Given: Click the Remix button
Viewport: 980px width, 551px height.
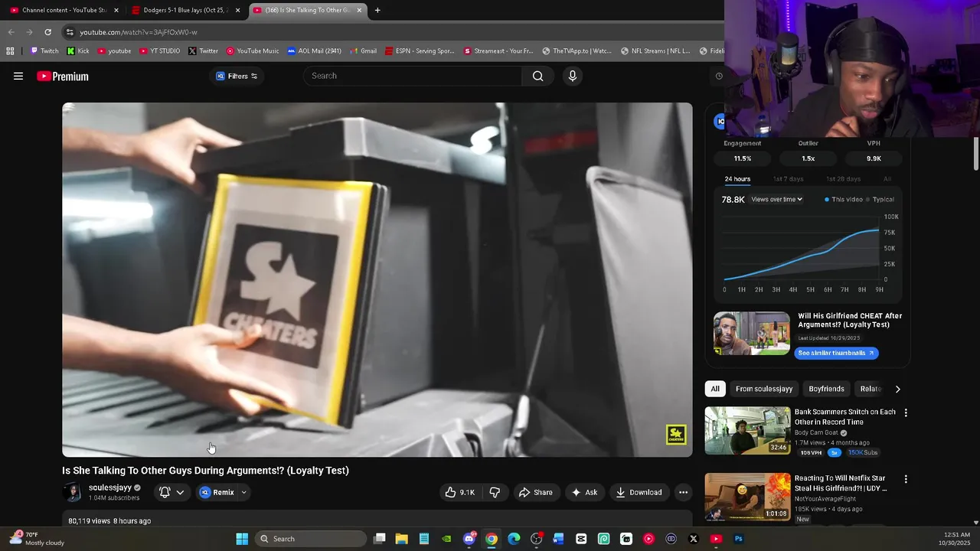Looking at the screenshot, I should (x=217, y=492).
